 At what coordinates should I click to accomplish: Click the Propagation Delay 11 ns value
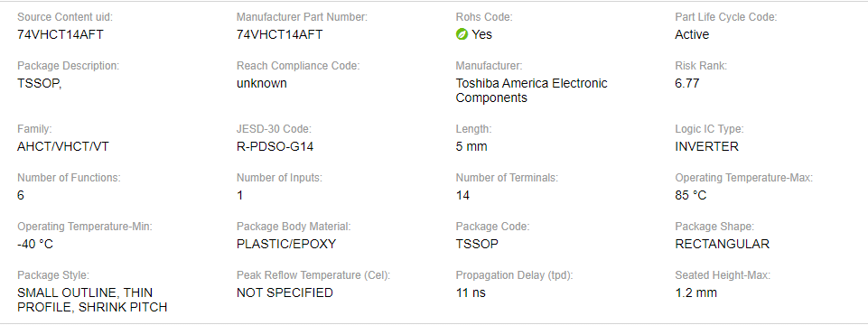click(x=471, y=292)
